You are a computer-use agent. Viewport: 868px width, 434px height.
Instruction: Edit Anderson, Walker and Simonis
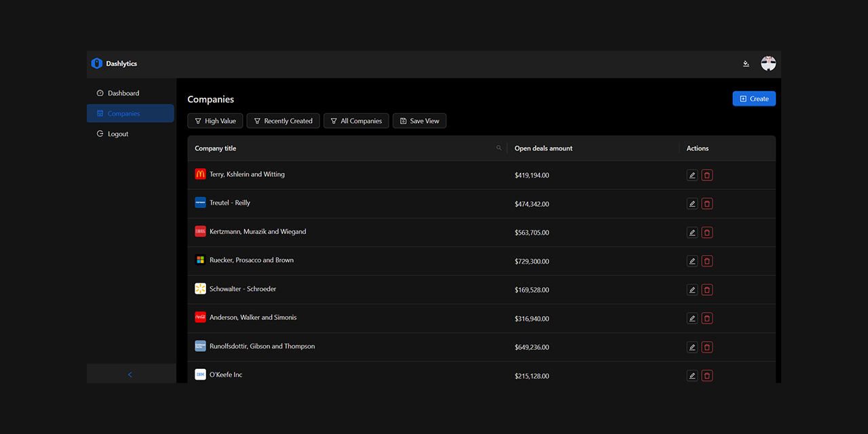tap(692, 318)
